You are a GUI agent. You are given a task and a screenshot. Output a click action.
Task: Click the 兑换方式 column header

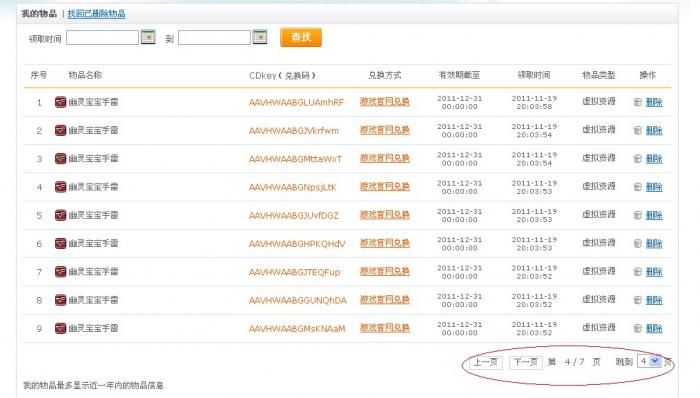click(385, 75)
